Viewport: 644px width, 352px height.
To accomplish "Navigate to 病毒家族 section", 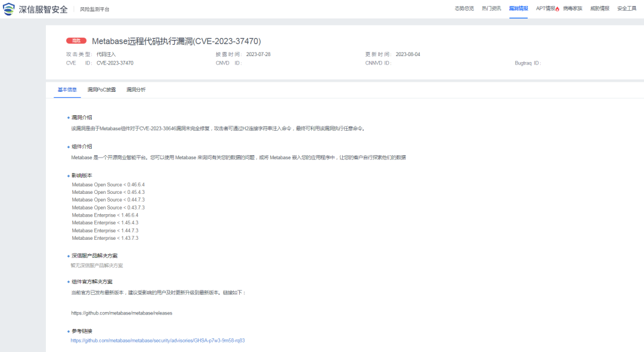I will (x=572, y=8).
